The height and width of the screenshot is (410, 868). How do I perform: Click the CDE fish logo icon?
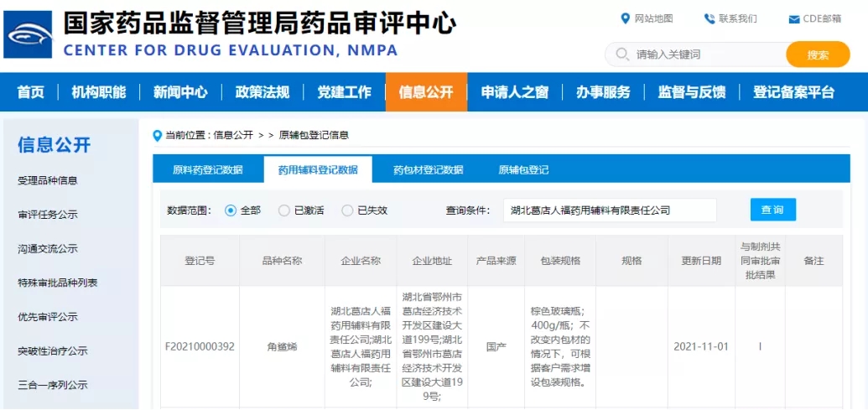pos(28,35)
